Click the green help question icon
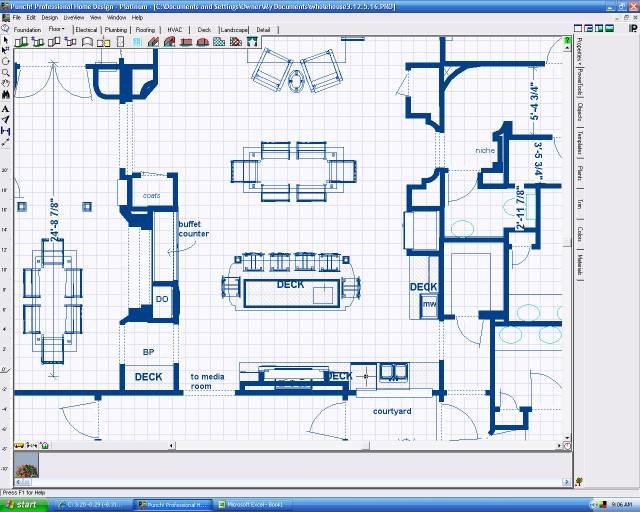This screenshot has width=640, height=512. pyautogui.click(x=567, y=40)
